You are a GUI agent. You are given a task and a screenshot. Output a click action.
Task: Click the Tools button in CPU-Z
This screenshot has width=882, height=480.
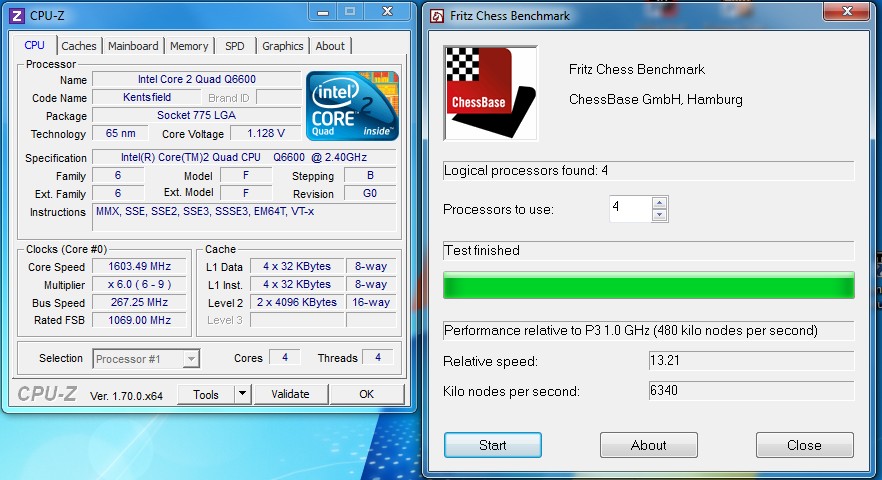pos(206,394)
